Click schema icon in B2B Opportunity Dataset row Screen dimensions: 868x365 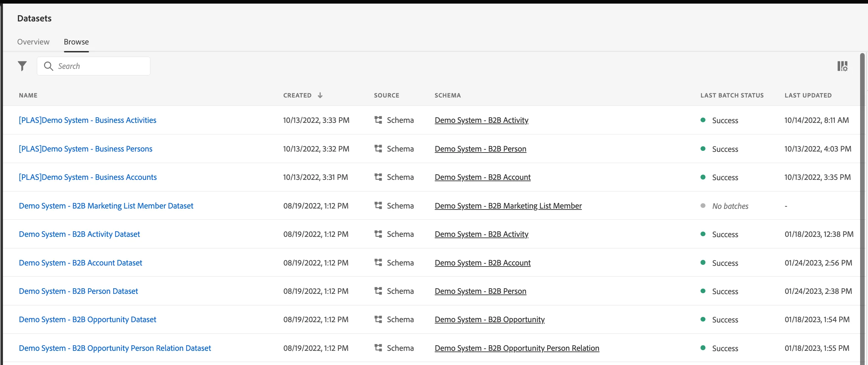tap(378, 319)
